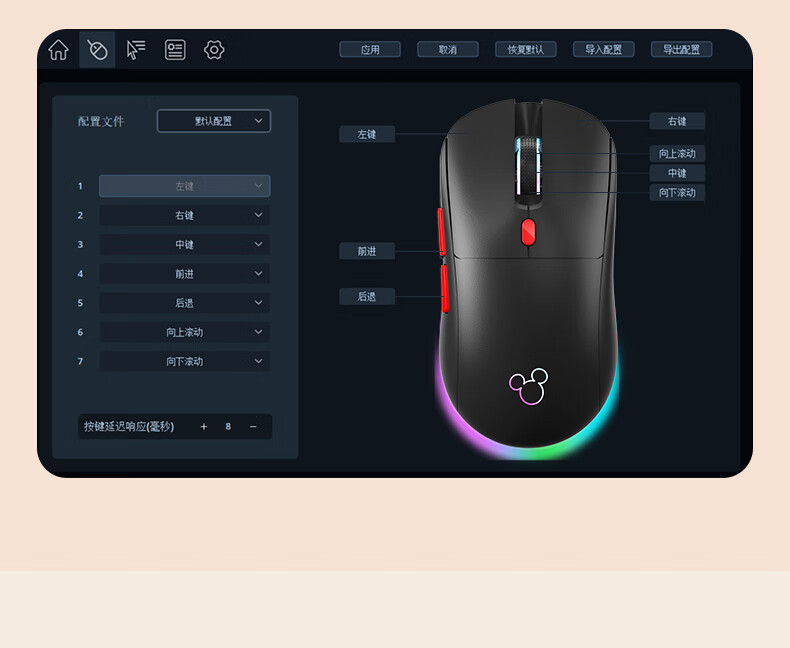Expand button 7 向下滚动 dropdown

[184, 361]
